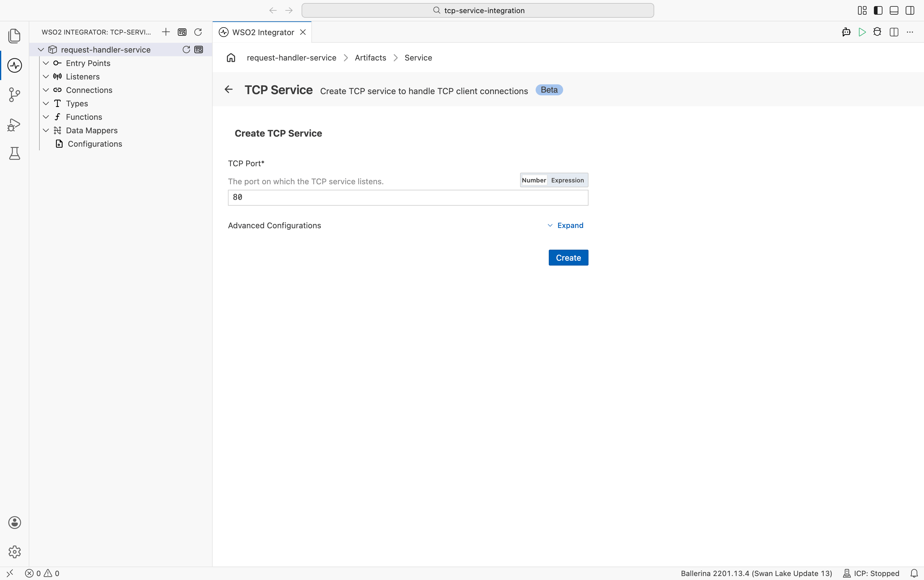Viewport: 924px width, 580px height.
Task: Refresh the WSO2 Integrator sidebar panel
Action: (198, 32)
